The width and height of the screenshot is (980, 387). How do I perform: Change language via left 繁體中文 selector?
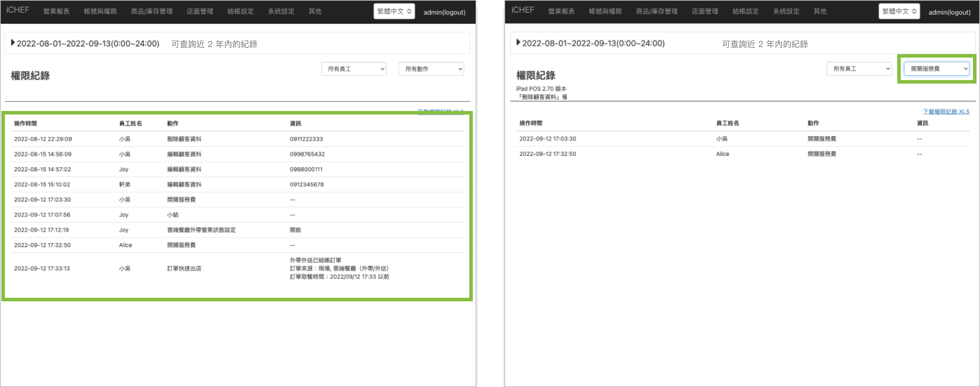pos(394,12)
